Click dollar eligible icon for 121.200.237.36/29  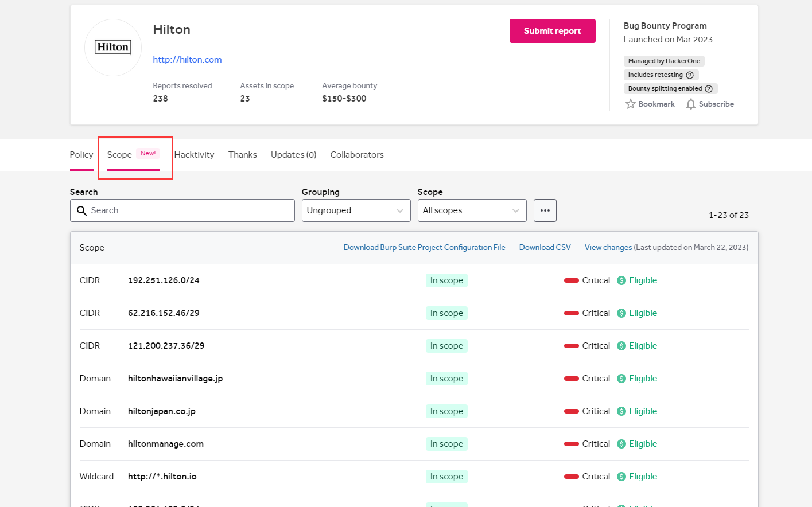point(621,346)
